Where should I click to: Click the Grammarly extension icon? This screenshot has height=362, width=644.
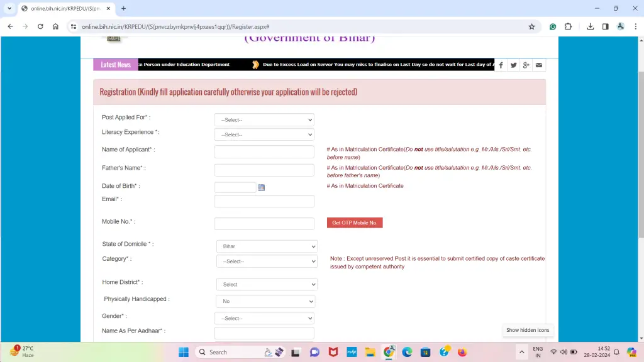[x=553, y=26]
